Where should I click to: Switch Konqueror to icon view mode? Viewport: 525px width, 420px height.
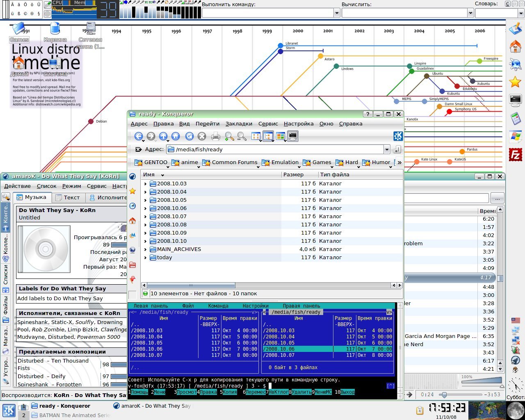point(256,136)
